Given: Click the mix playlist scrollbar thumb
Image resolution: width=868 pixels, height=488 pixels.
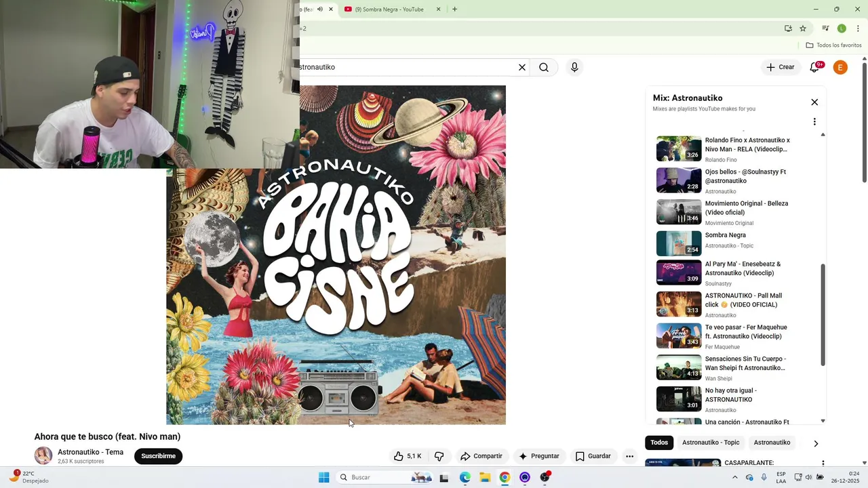Looking at the screenshot, I should click(x=823, y=315).
